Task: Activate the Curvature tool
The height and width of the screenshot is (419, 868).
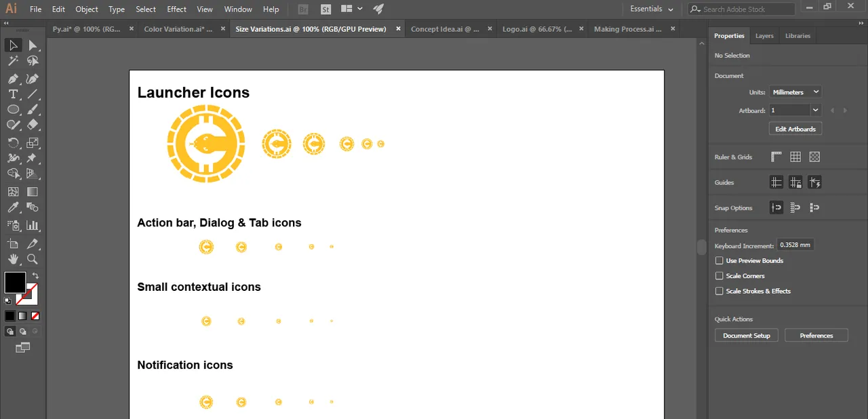Action: [32, 78]
